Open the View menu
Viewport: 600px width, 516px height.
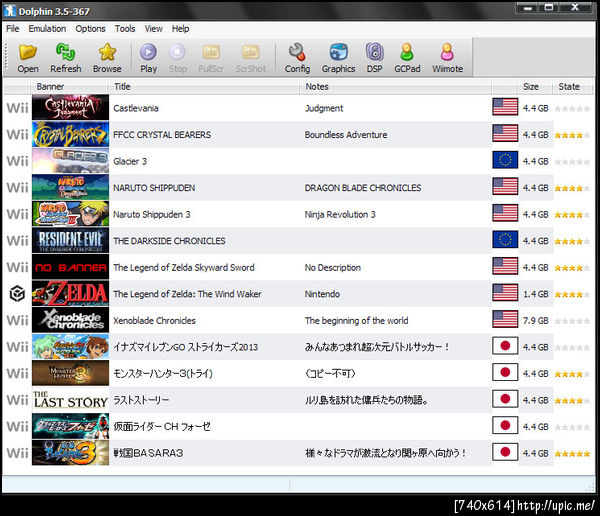point(153,29)
